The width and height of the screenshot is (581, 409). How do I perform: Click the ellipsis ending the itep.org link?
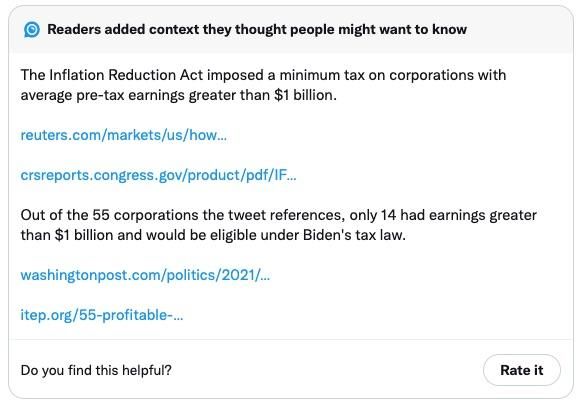[178, 316]
